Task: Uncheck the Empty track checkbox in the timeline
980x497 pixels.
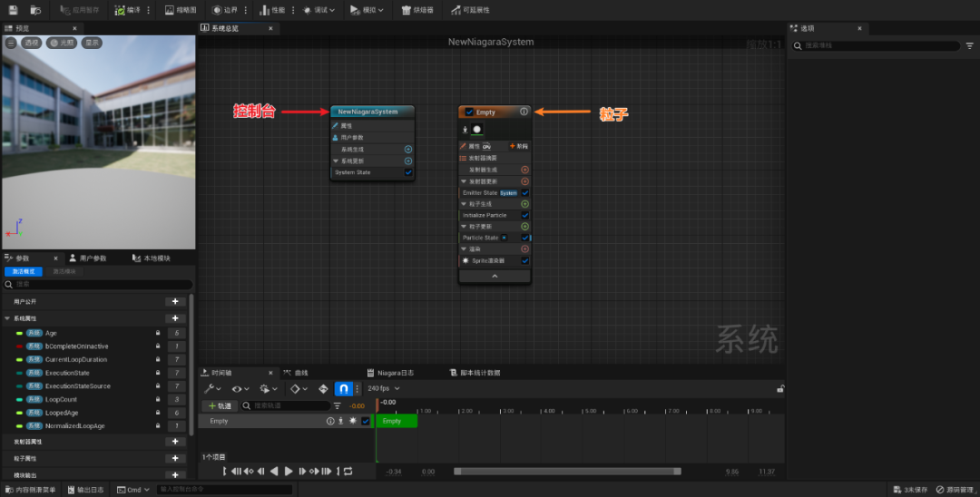Action: [x=366, y=421]
